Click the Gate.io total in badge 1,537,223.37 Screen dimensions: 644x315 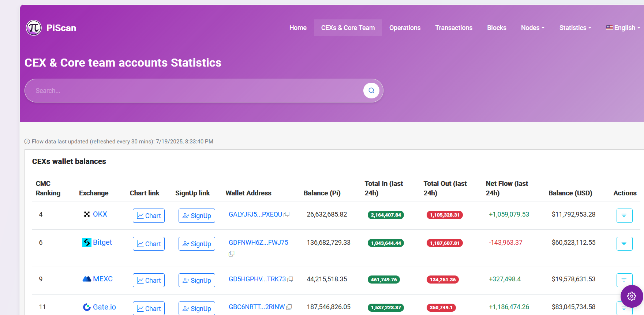pyautogui.click(x=386, y=308)
